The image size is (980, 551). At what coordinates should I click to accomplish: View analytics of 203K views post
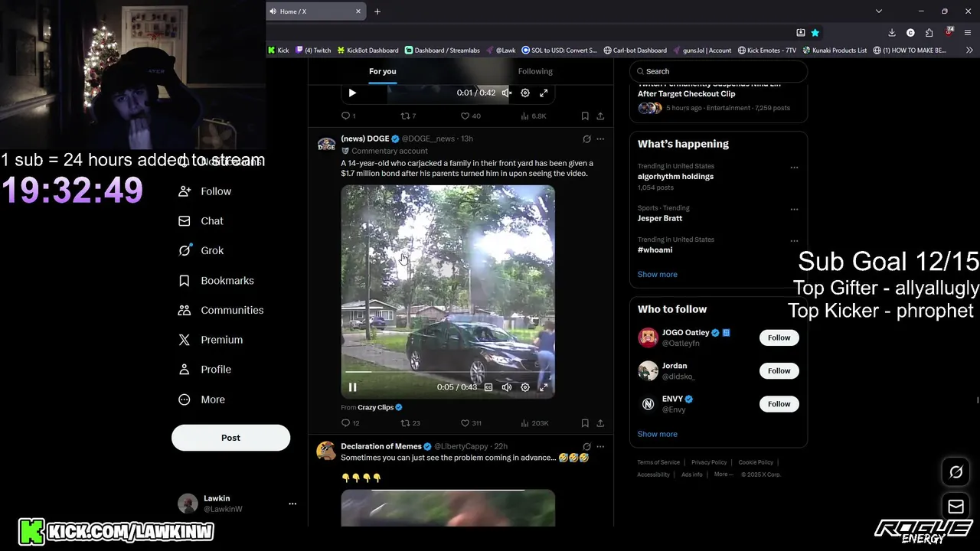(534, 423)
